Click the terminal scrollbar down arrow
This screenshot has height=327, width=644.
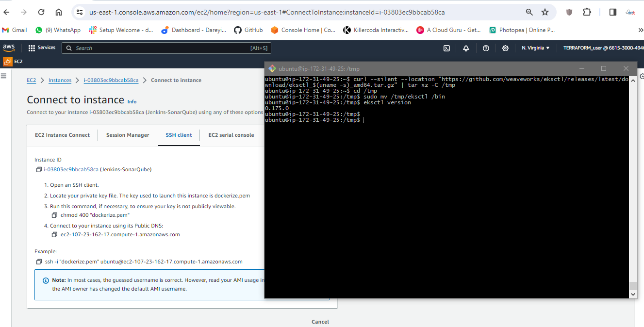(632, 294)
